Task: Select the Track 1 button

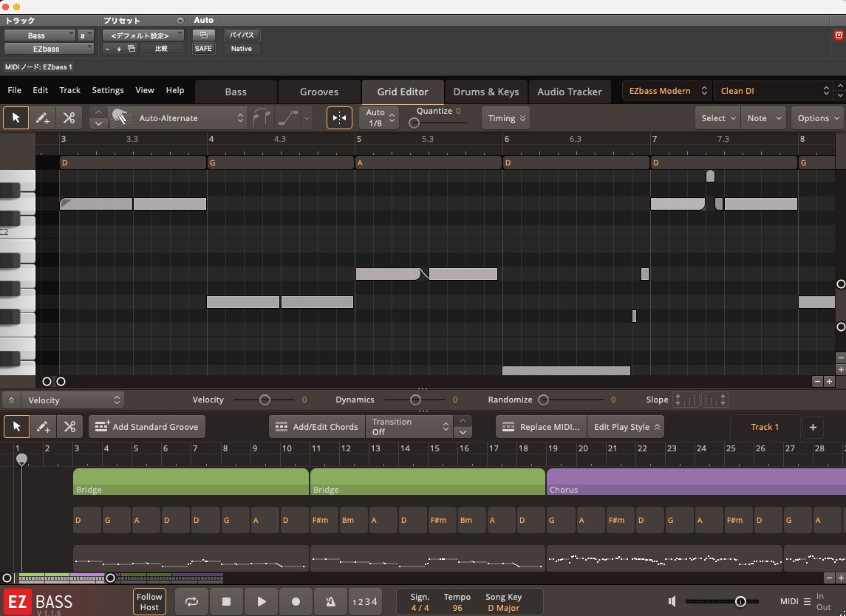Action: (765, 427)
